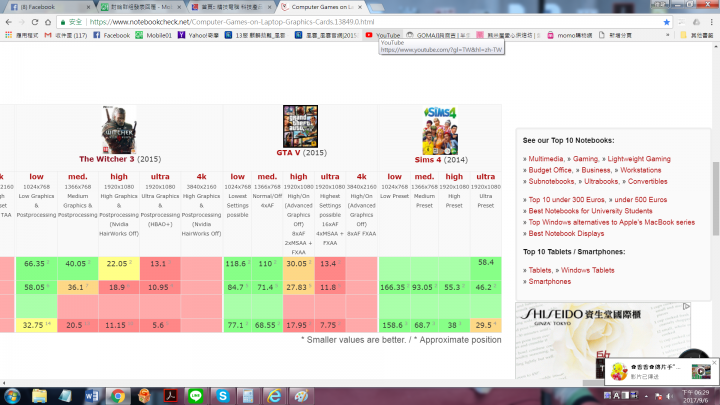720x405 pixels.
Task: Click the AdChoices icon on the ad
Action: [x=686, y=306]
